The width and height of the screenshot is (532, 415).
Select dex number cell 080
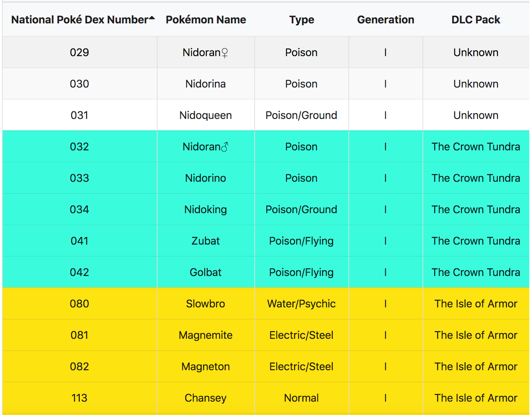(79, 304)
